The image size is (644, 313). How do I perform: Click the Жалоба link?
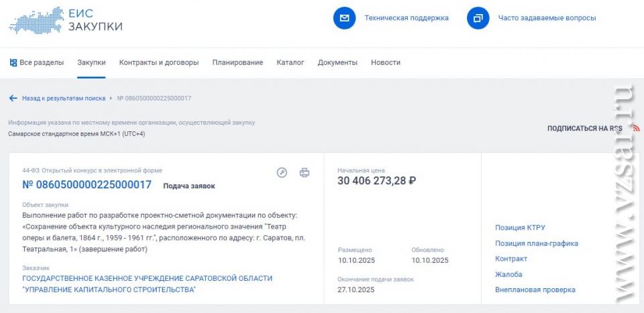(508, 274)
